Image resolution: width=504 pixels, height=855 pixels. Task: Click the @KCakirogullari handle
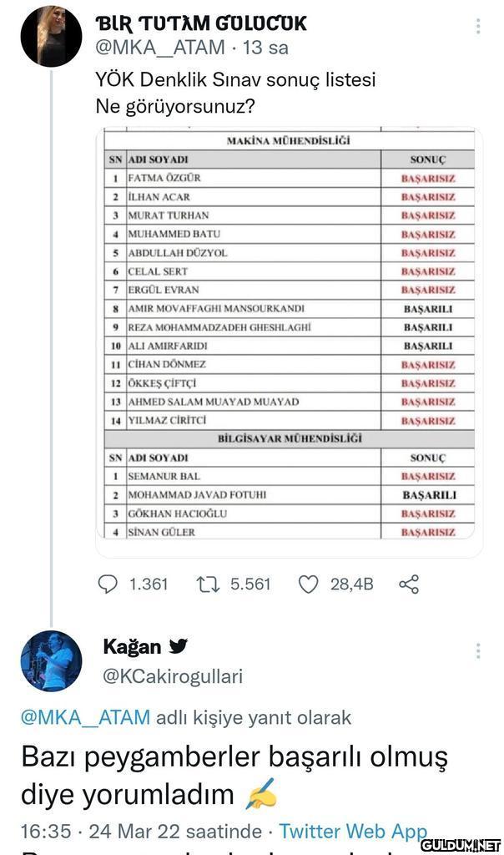[173, 675]
